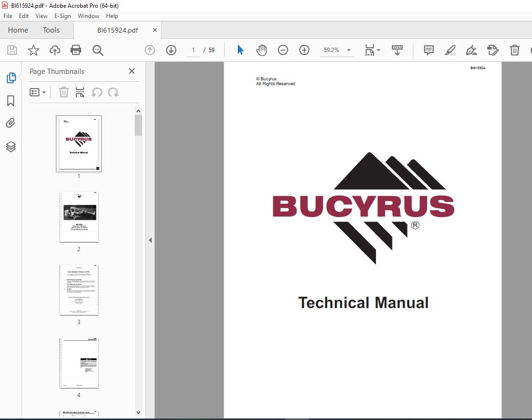Expand the fit page options arrow
532x420 pixels.
pos(379,50)
